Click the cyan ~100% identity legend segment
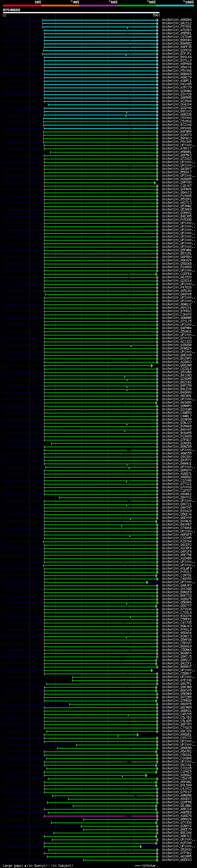Screen dimensions: 197x868 (175, 6)
